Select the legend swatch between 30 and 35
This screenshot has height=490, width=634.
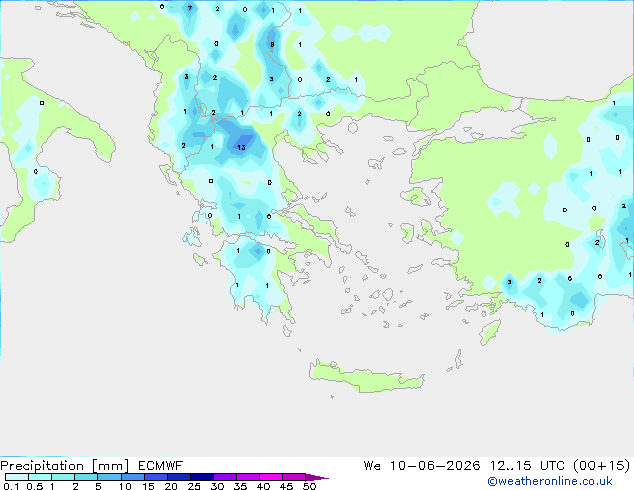(224, 477)
